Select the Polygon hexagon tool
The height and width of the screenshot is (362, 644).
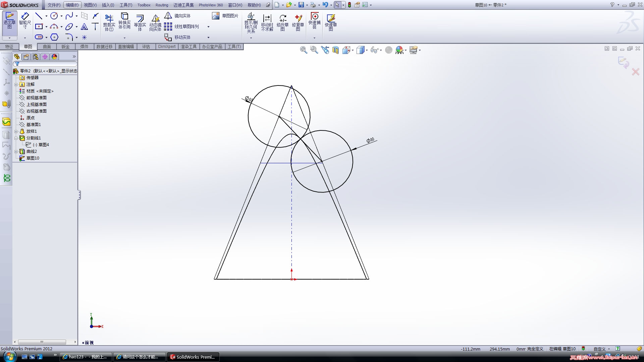pyautogui.click(x=54, y=37)
